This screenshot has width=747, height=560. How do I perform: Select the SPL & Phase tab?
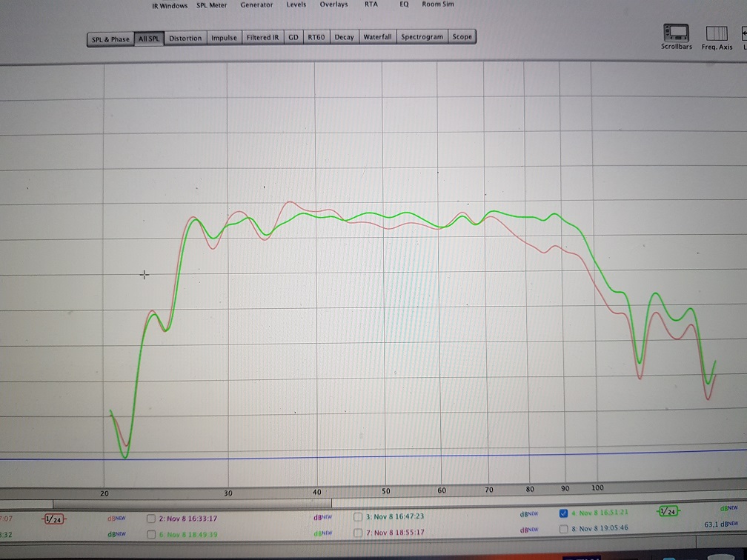pyautogui.click(x=110, y=39)
